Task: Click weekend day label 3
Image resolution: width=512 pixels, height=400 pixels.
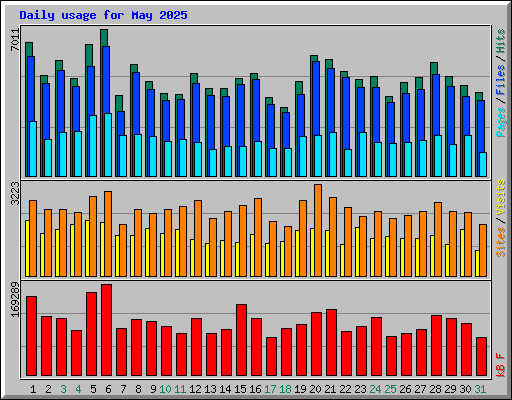Action: [x=63, y=389]
